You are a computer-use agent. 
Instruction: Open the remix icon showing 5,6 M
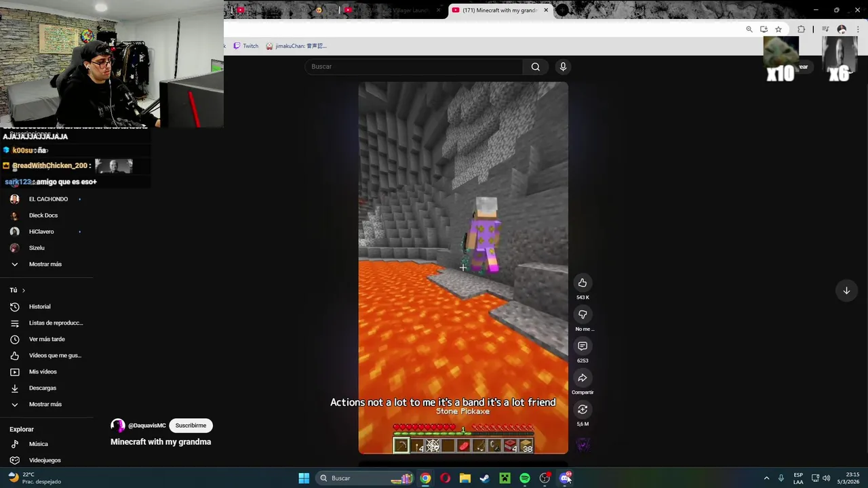tap(583, 409)
